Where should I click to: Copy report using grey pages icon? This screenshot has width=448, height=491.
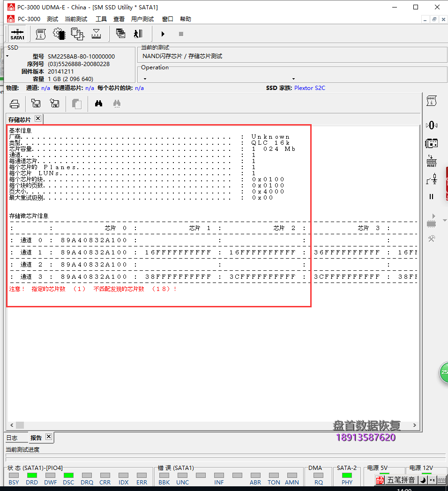point(77,104)
